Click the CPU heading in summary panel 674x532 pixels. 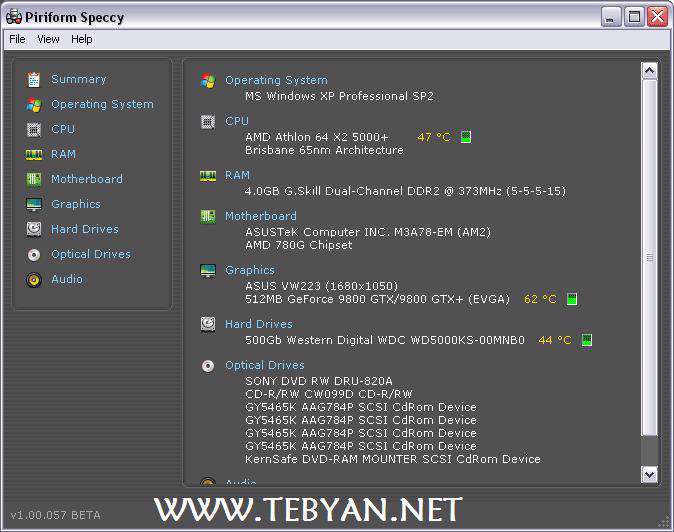click(237, 121)
